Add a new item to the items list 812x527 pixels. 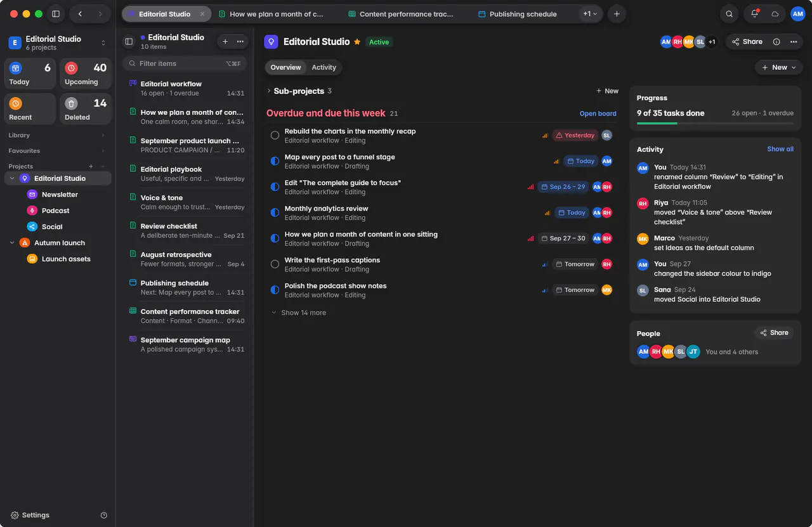[225, 42]
